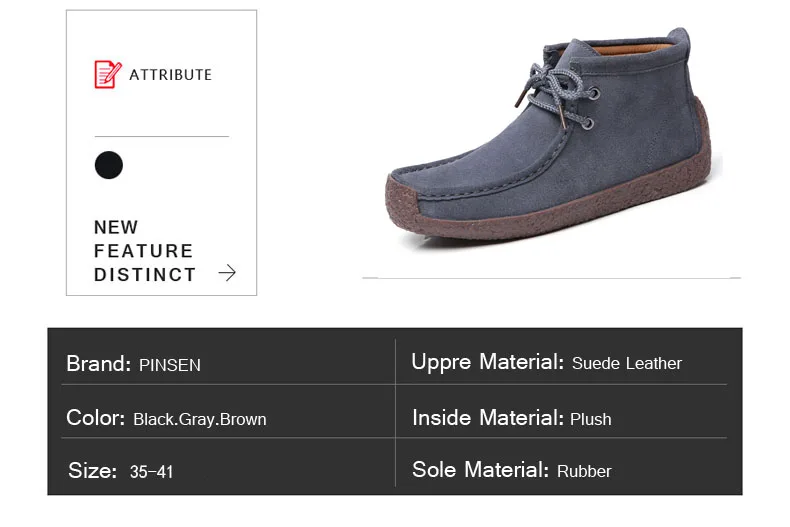Click the Rubber value text
Image resolution: width=790 pixels, height=527 pixels.
(584, 471)
